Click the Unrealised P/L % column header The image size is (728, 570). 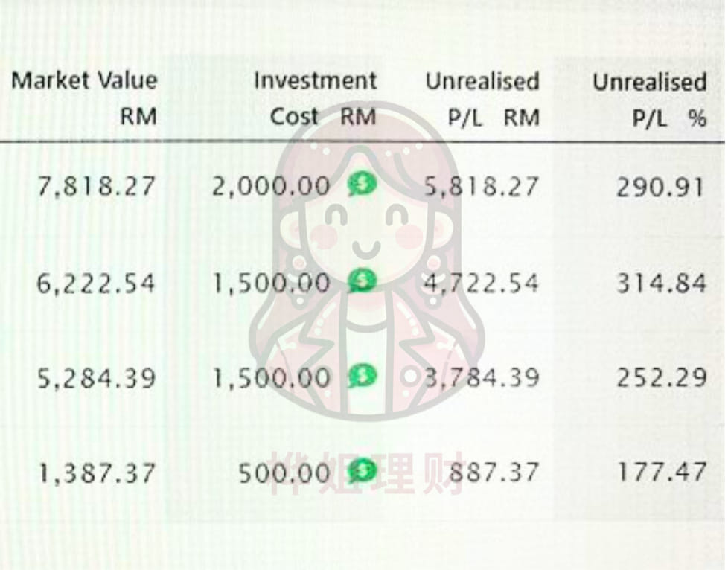[x=649, y=98]
